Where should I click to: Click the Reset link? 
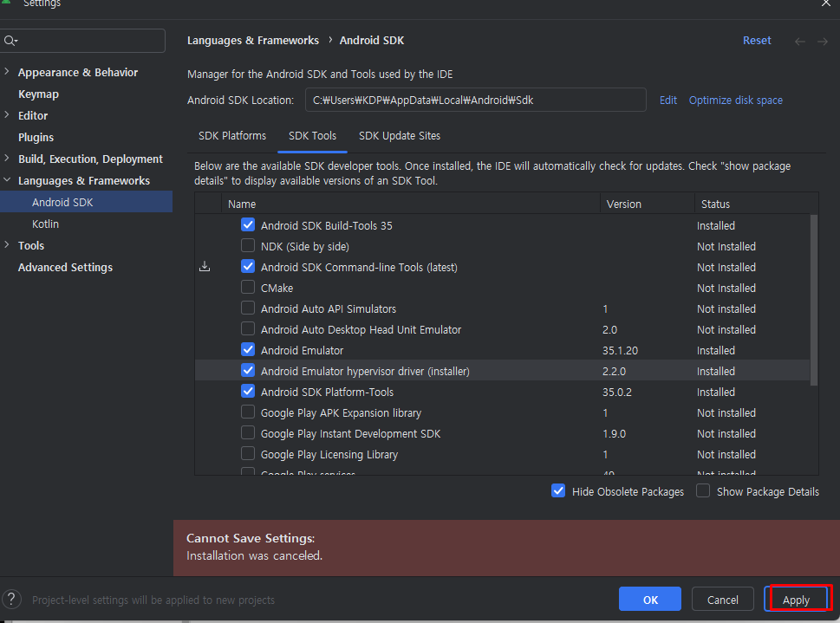tap(757, 41)
